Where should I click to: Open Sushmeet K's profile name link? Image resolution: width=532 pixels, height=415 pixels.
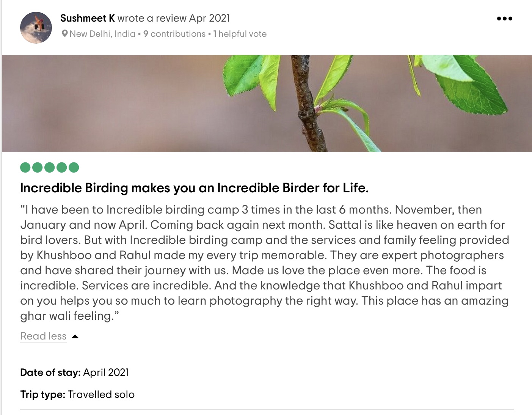pos(87,18)
